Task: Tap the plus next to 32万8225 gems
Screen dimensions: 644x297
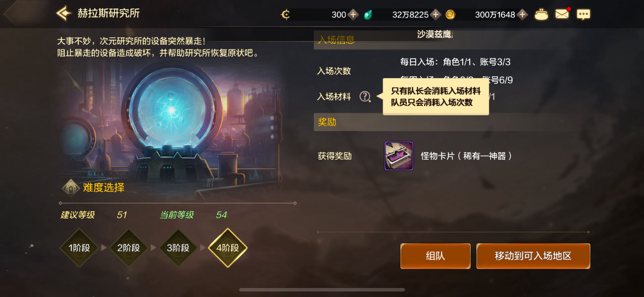Action: tap(436, 15)
